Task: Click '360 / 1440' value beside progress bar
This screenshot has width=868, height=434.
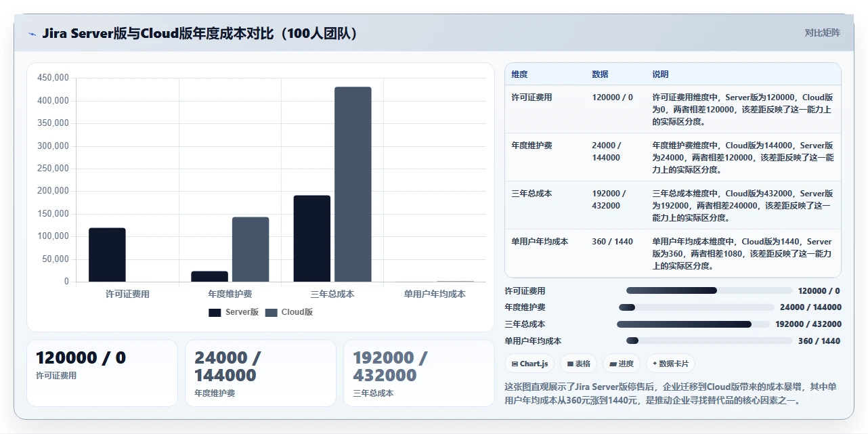Action: click(x=819, y=341)
